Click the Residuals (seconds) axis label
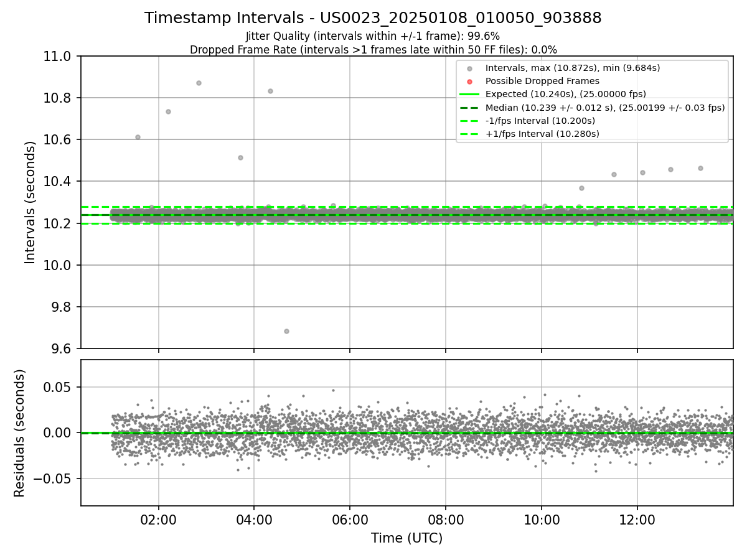 coord(20,433)
